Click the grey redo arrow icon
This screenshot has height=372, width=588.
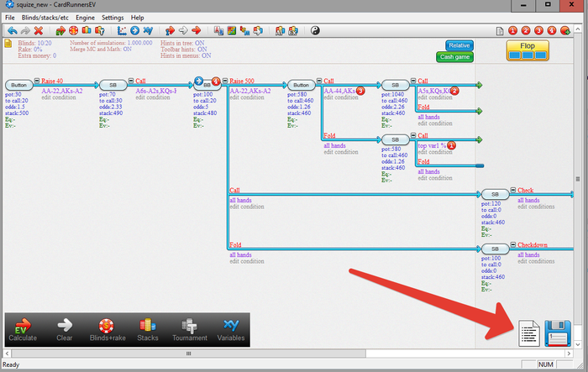tap(25, 31)
